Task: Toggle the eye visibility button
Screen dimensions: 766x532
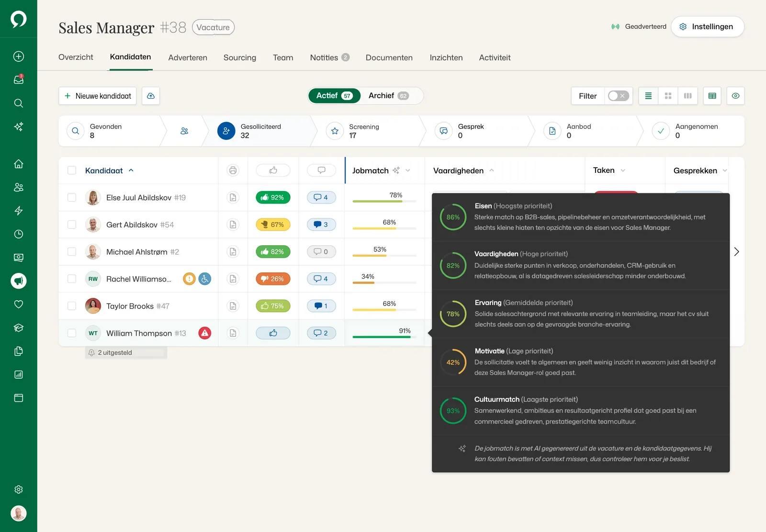Action: pos(735,96)
